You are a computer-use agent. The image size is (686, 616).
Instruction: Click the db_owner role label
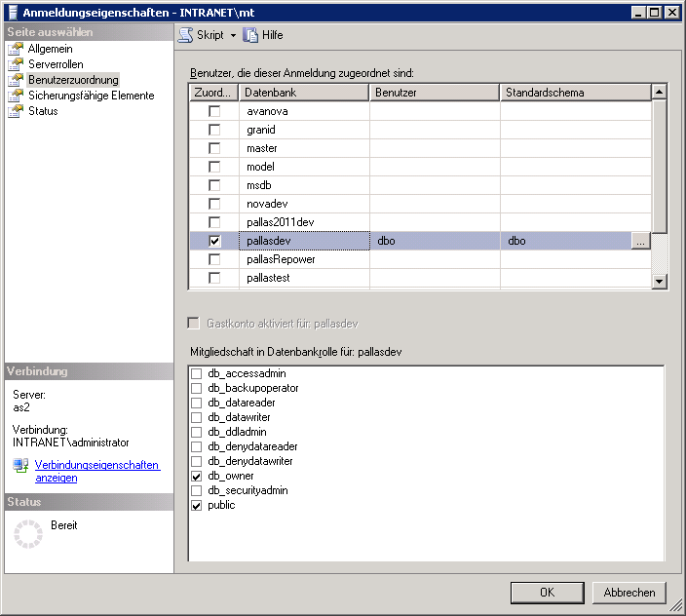(x=231, y=476)
